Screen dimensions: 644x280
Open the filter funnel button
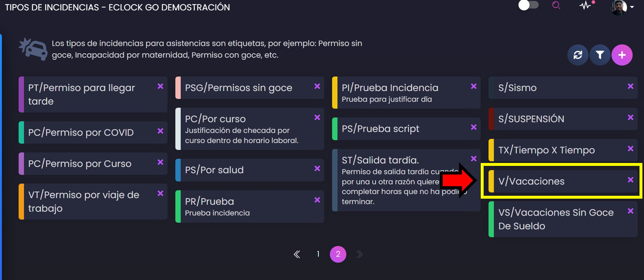pos(600,55)
